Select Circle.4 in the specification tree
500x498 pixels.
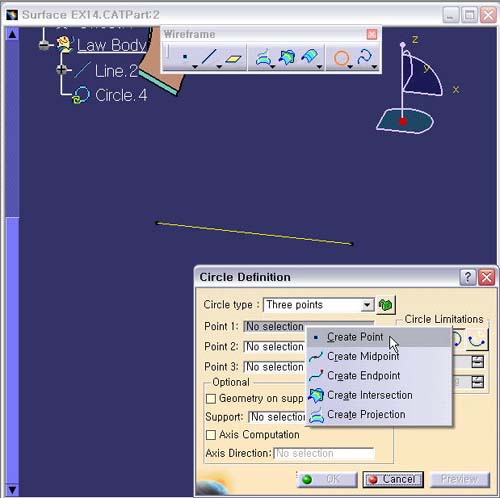coord(121,95)
